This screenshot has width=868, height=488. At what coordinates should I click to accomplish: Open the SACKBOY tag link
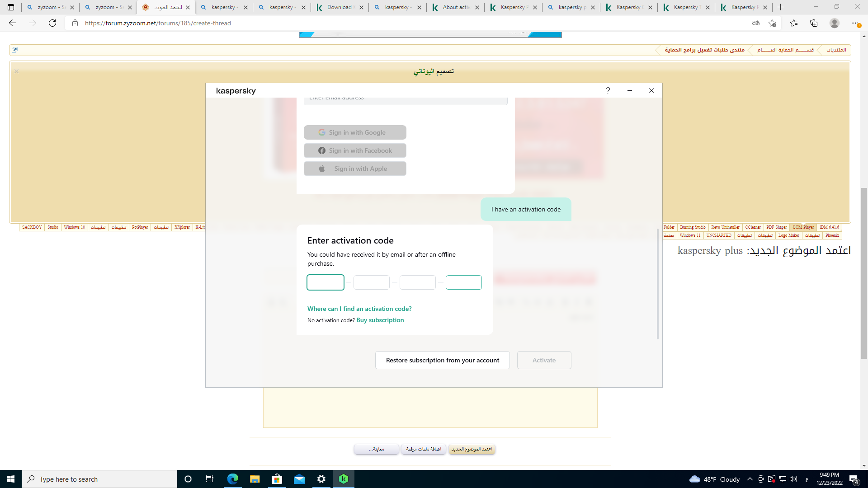click(32, 227)
